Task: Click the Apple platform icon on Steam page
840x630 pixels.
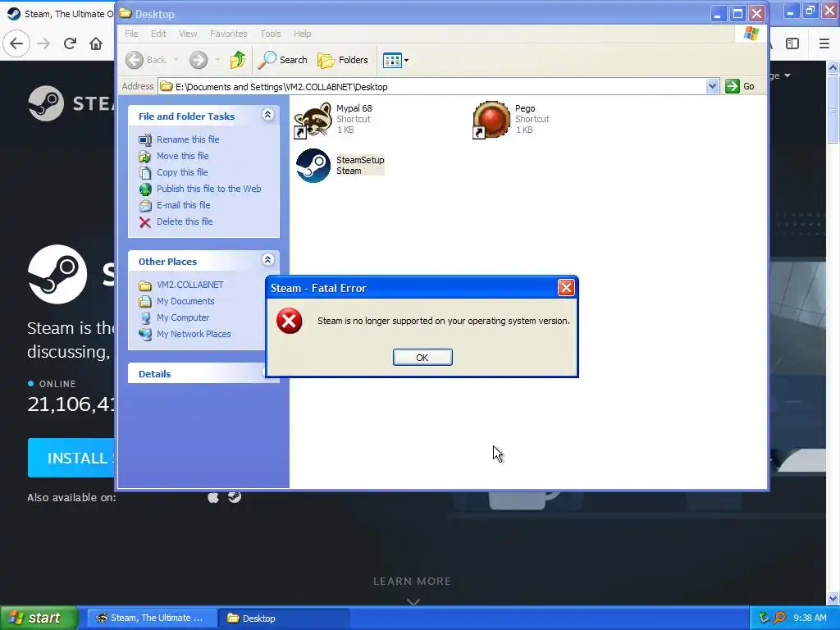Action: click(x=213, y=497)
